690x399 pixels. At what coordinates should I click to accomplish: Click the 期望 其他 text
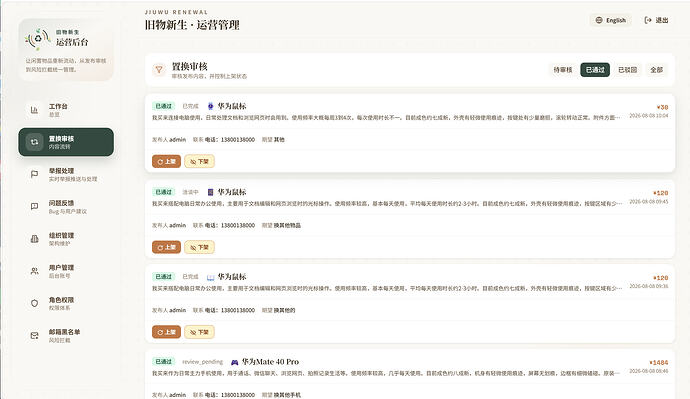(x=273, y=139)
